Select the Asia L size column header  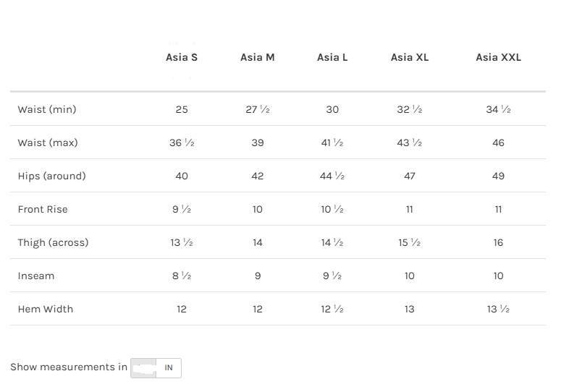coord(332,57)
